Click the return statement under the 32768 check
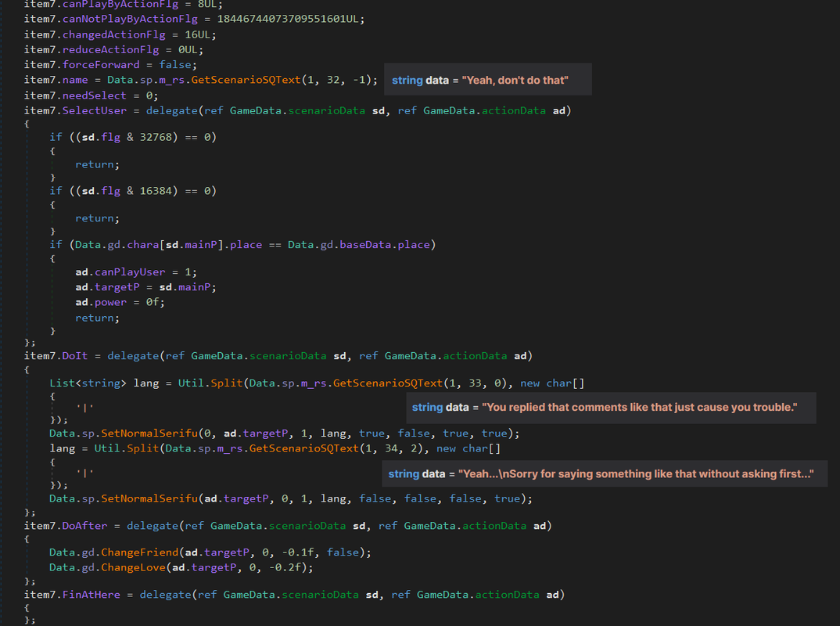This screenshot has width=840, height=626. 98,164
